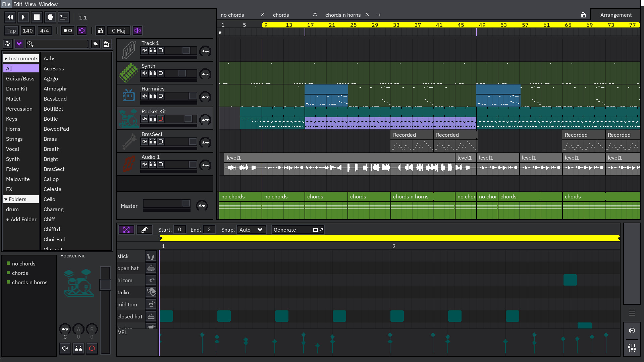Switch to the 'chords n horns' tab

(343, 15)
